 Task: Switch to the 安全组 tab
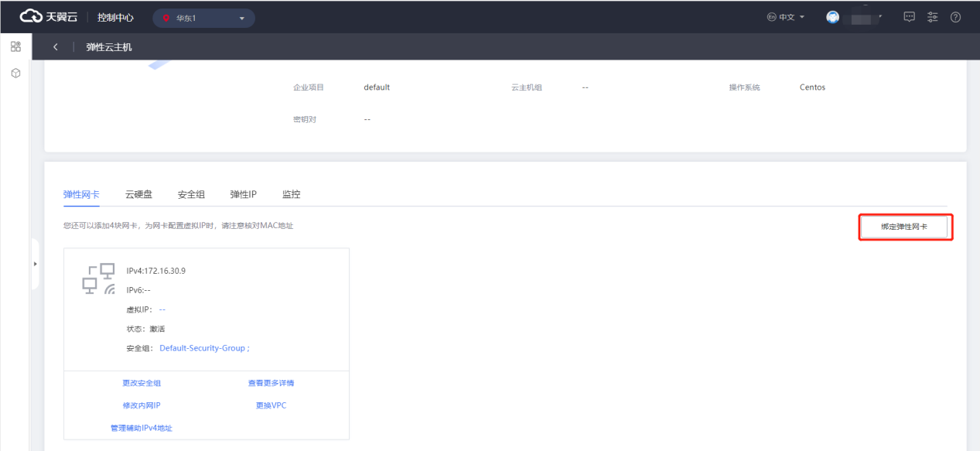191,194
